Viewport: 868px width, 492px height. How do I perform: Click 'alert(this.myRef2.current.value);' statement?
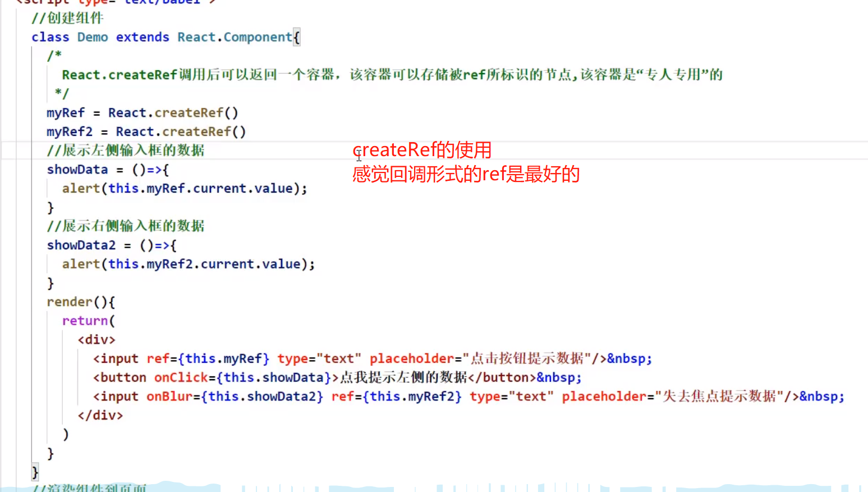(x=189, y=264)
